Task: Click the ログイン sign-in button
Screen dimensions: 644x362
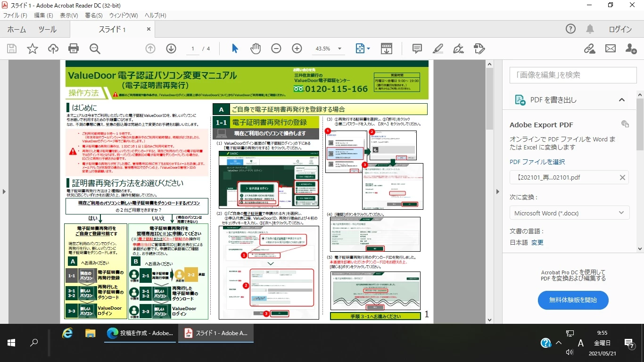Action: coord(620,29)
